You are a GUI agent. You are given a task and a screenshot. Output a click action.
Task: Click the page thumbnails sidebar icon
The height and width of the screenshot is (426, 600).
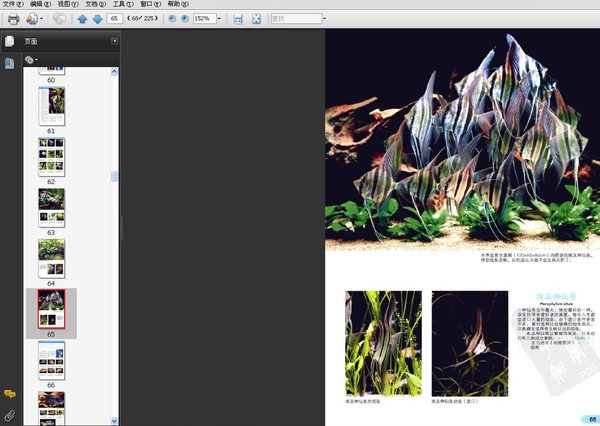tap(10, 63)
